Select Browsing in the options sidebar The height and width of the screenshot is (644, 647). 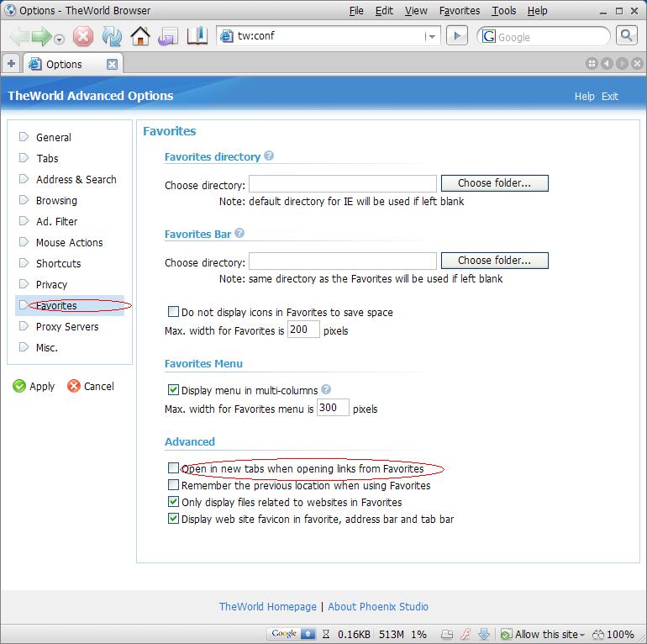(x=56, y=201)
